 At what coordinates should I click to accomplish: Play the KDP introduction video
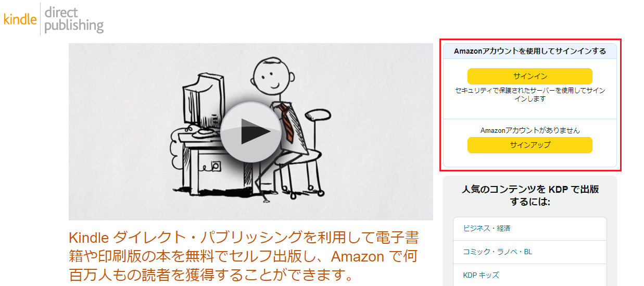tap(251, 132)
